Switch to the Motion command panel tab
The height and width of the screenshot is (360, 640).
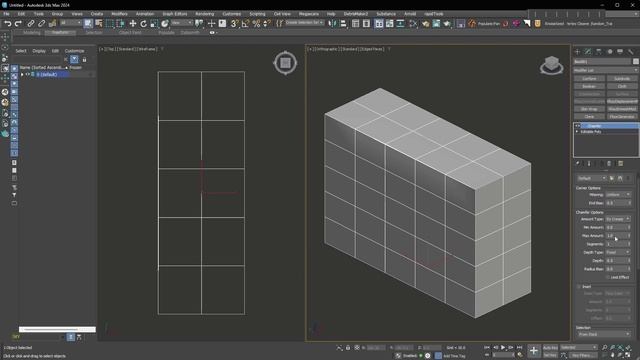pos(610,51)
